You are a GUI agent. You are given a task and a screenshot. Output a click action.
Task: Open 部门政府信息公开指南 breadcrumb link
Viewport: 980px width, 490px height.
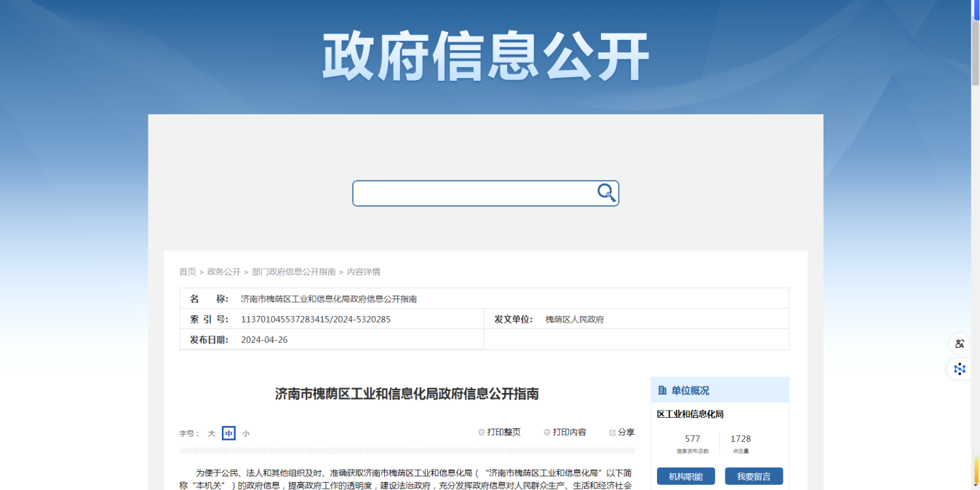(x=294, y=272)
